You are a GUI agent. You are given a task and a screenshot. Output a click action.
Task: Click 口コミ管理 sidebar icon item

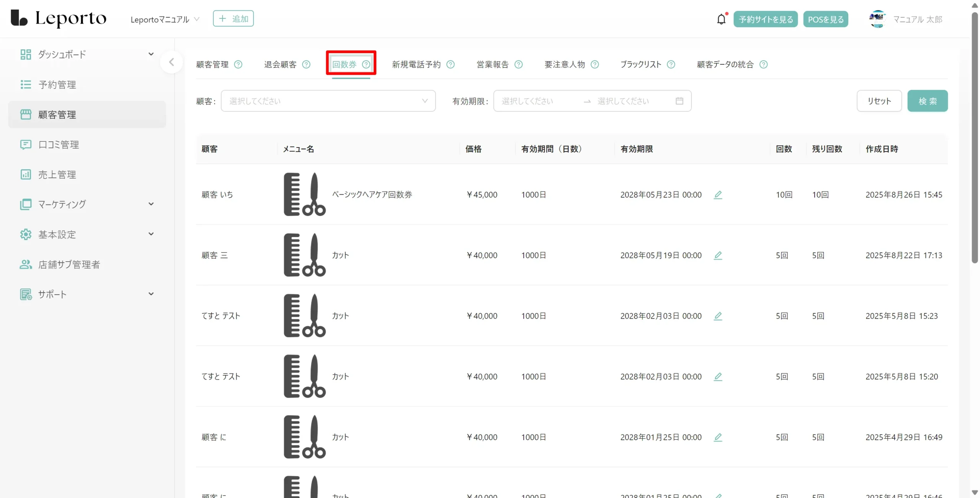[26, 144]
